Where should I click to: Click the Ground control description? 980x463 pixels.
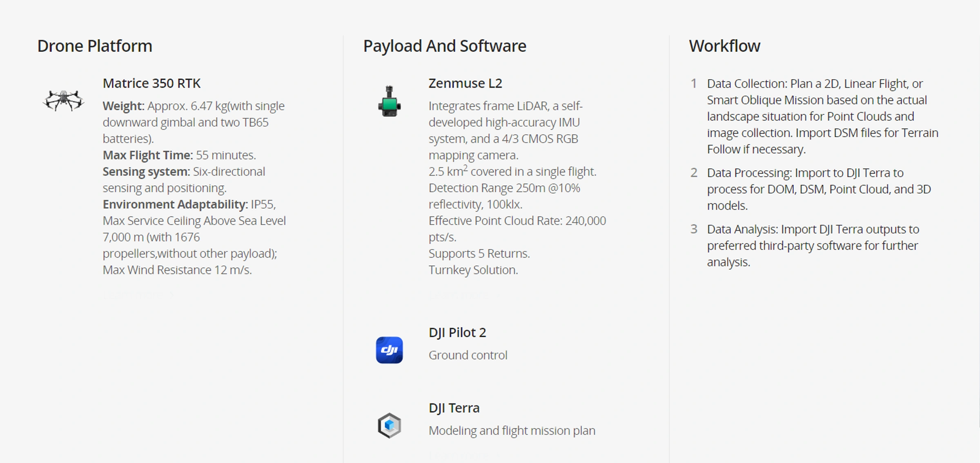coord(468,355)
